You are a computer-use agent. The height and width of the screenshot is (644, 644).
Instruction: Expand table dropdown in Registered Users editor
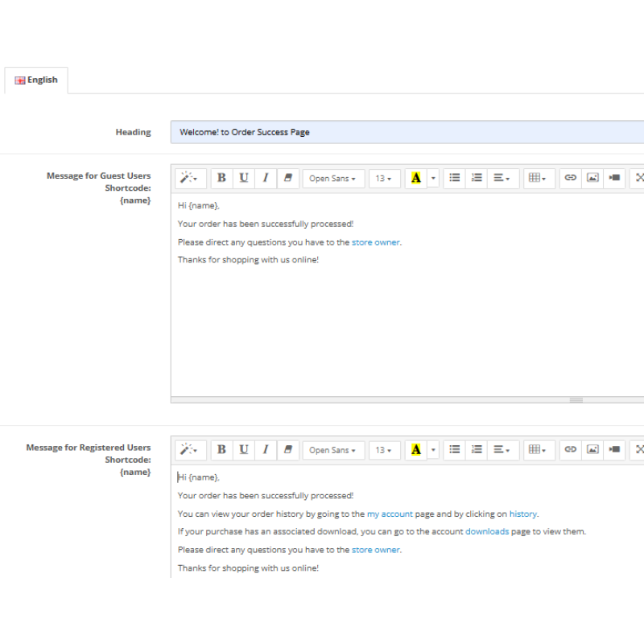coord(537,450)
